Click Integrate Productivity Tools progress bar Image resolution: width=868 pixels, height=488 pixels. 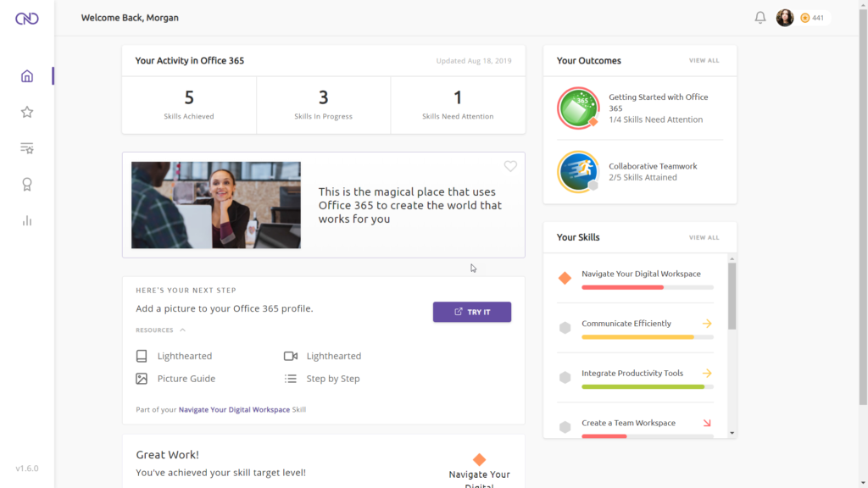pyautogui.click(x=647, y=386)
